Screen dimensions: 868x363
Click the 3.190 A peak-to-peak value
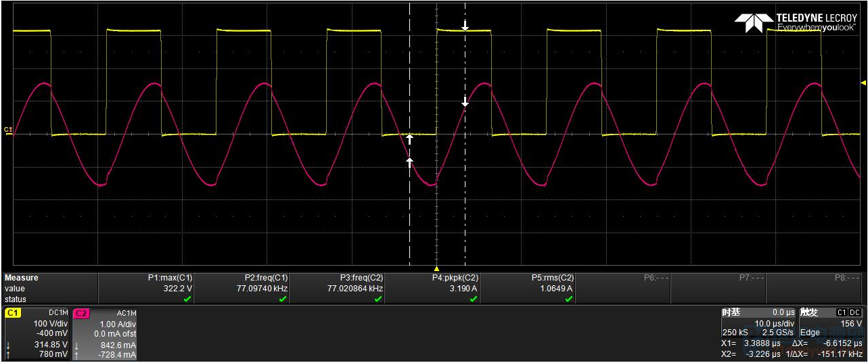465,289
